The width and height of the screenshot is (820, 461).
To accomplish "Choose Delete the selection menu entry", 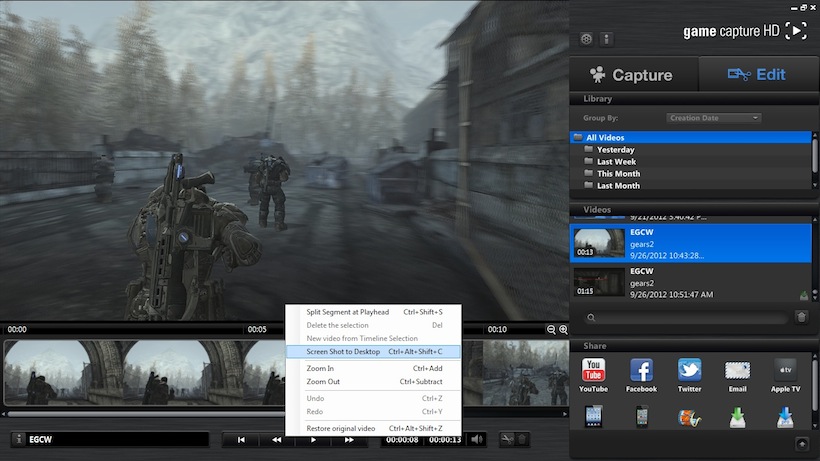I will (373, 325).
